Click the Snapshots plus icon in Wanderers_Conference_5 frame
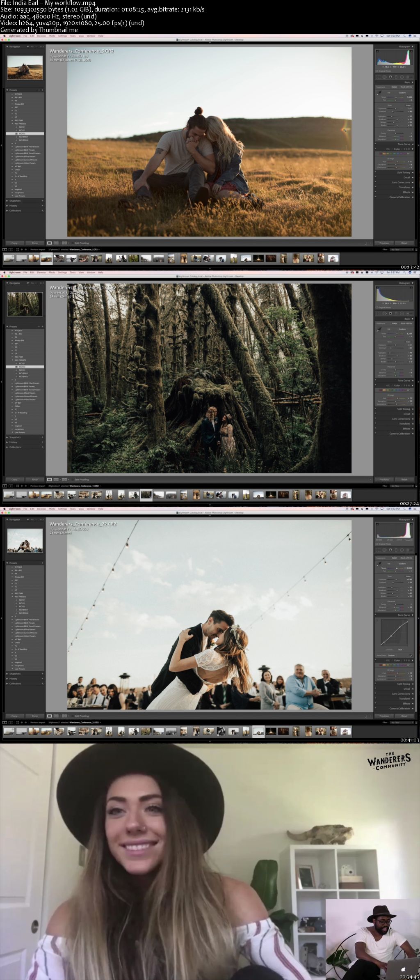This screenshot has width=420, height=980. coord(42,201)
